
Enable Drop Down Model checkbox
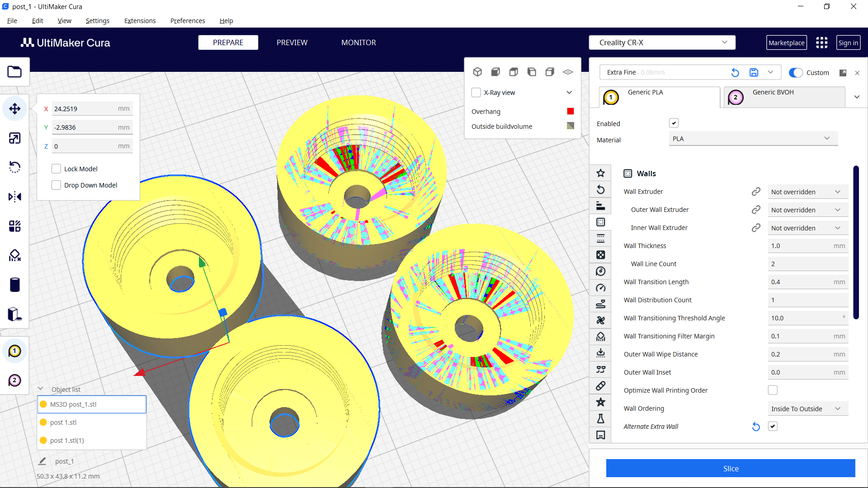[56, 185]
